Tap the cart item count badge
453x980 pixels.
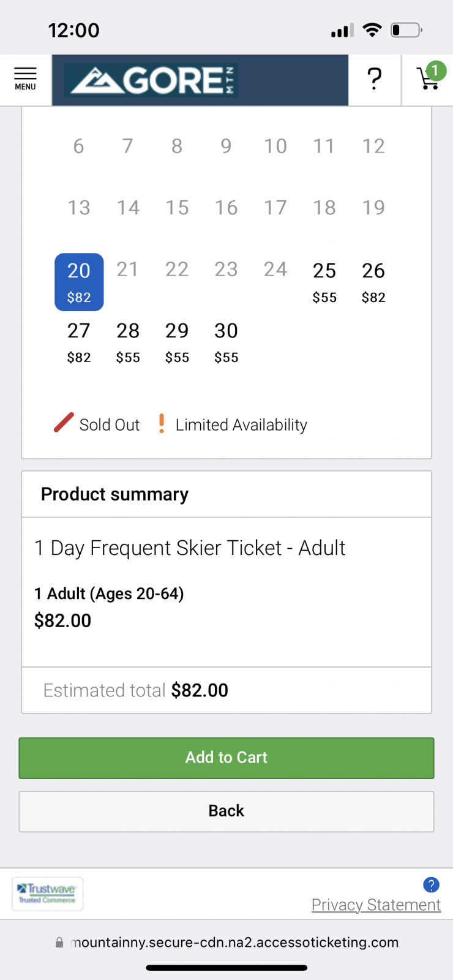pos(435,70)
